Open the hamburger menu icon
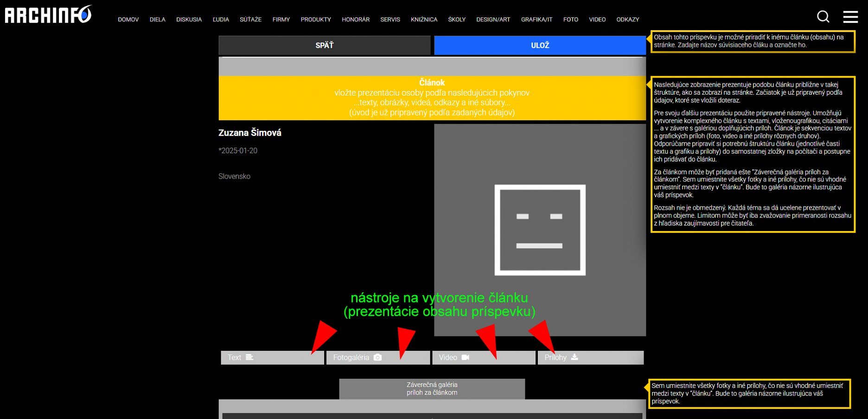This screenshot has height=419, width=868. tap(850, 17)
